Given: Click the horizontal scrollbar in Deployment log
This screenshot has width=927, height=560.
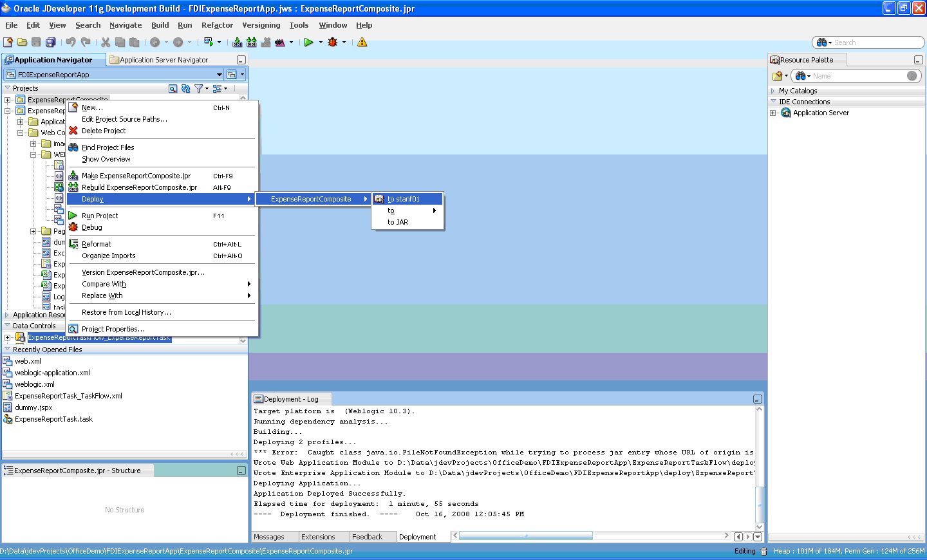Looking at the screenshot, I should pos(526,536).
